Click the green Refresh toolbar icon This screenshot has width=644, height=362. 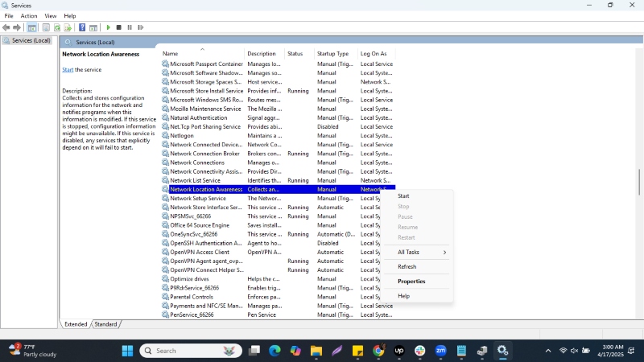(x=57, y=27)
